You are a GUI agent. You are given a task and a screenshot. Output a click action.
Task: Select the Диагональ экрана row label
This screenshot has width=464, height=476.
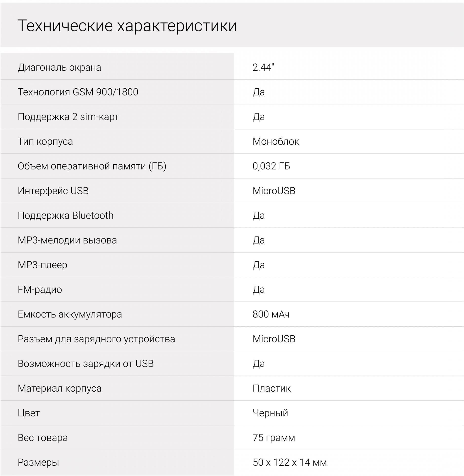[59, 67]
